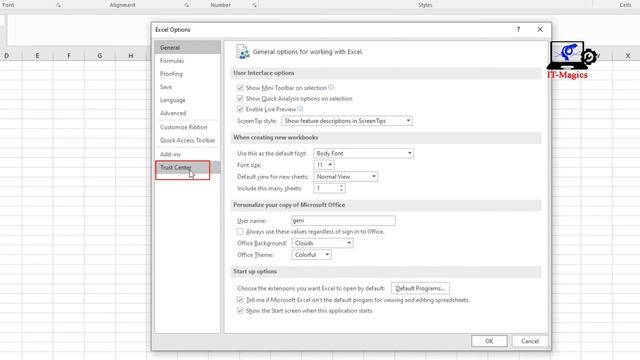Open the Default view for new sheets dropdown
The width and height of the screenshot is (640, 360).
click(345, 176)
